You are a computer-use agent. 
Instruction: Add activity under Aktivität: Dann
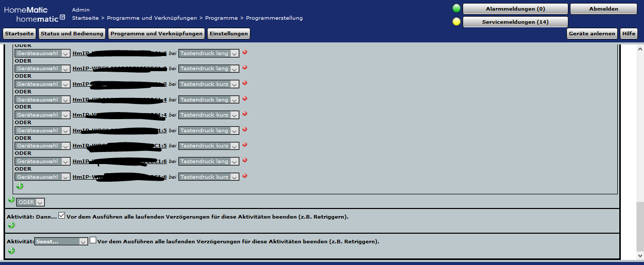click(12, 225)
